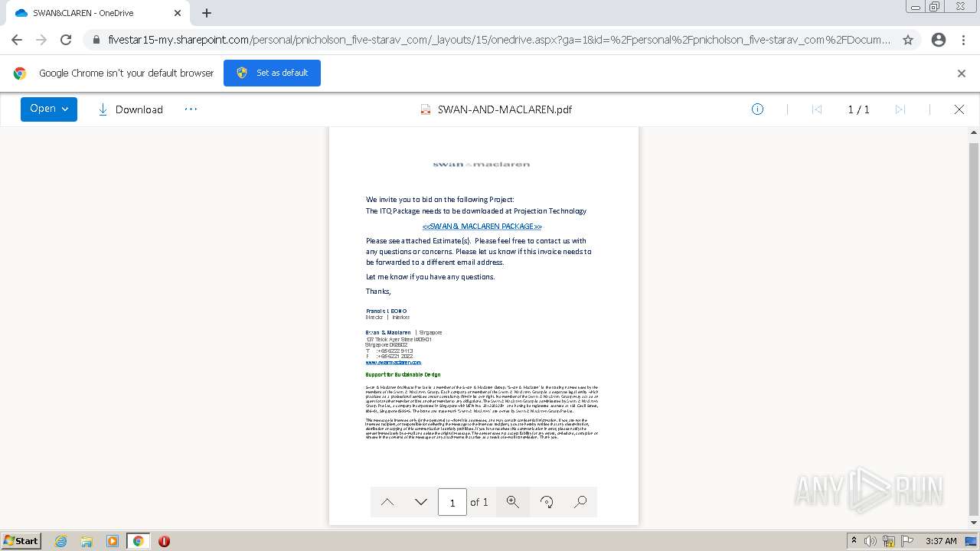Open Chrome customize menu
Viewport: 980px width, 551px height.
pyautogui.click(x=964, y=40)
